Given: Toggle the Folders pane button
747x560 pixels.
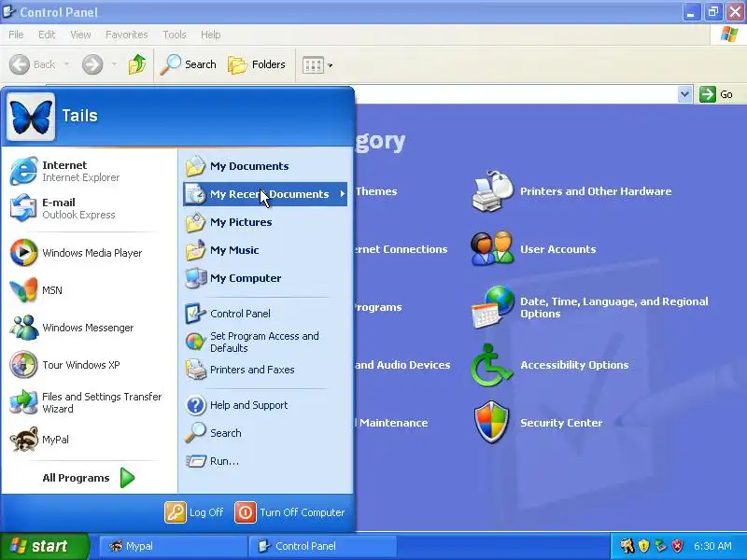Looking at the screenshot, I should [257, 64].
